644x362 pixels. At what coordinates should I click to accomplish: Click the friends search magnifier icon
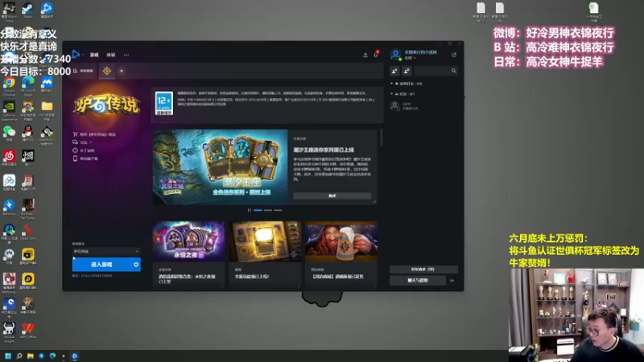pos(453,71)
